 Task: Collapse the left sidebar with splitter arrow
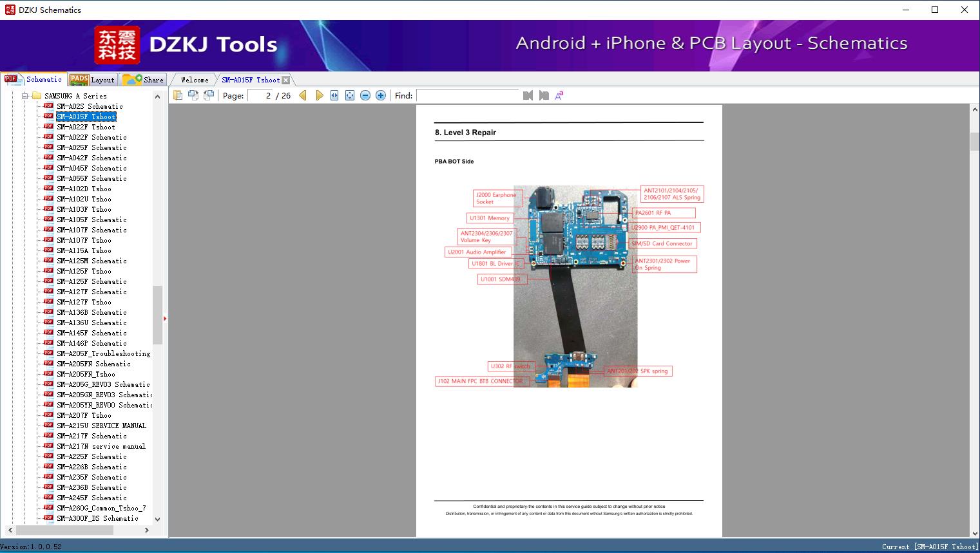[166, 318]
